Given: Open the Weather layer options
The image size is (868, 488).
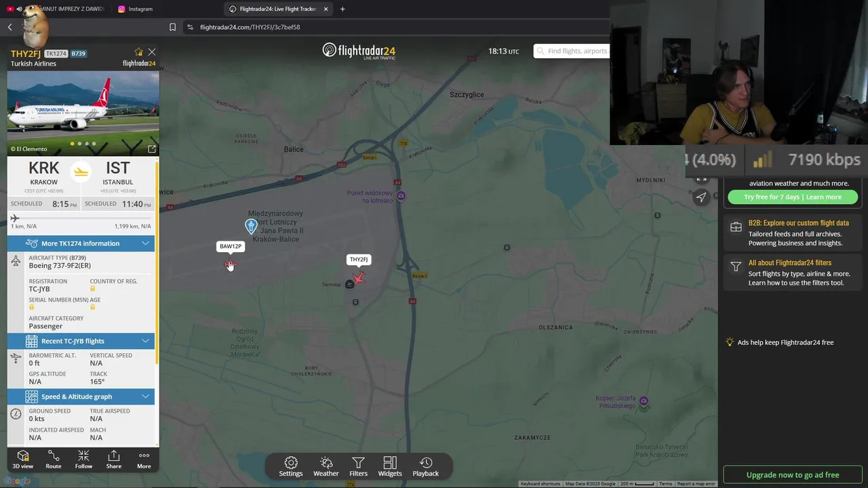Looking at the screenshot, I should [x=326, y=466].
